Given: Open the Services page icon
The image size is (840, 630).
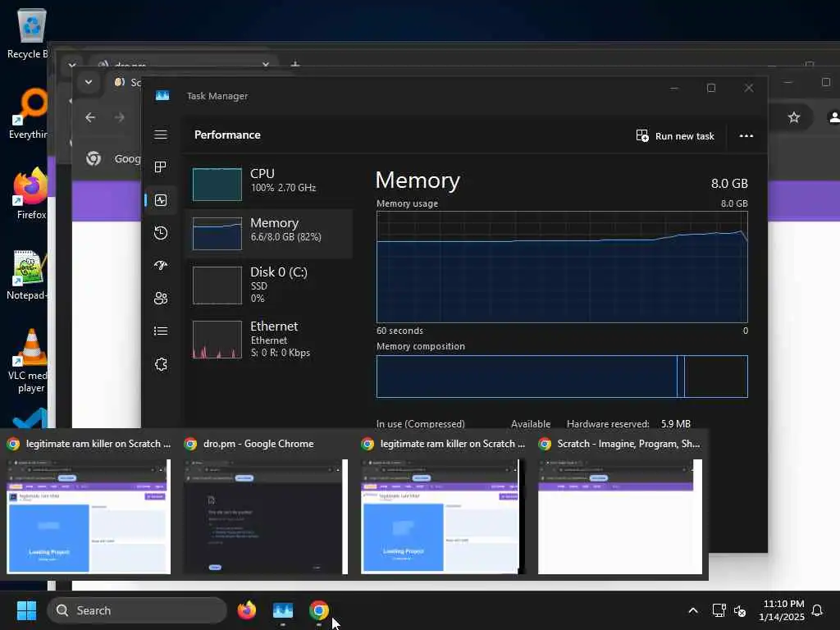Looking at the screenshot, I should pyautogui.click(x=161, y=364).
